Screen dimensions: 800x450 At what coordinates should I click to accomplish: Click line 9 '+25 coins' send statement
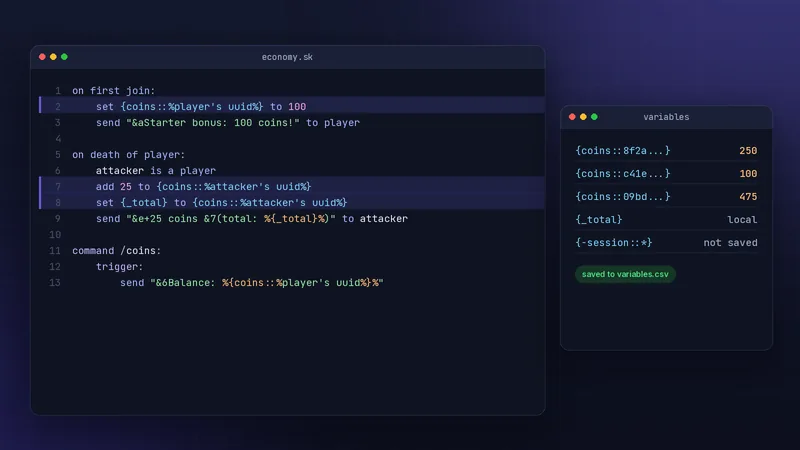click(x=252, y=218)
